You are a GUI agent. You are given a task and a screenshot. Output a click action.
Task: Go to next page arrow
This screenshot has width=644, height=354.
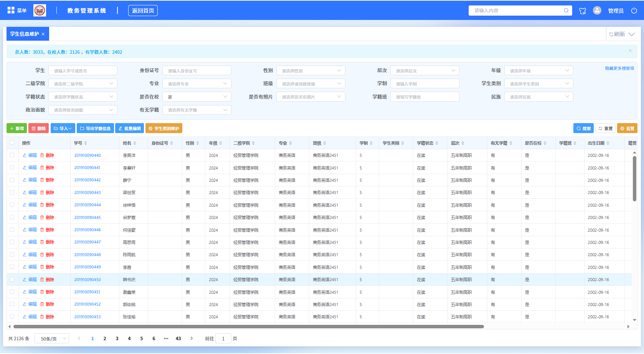192,338
